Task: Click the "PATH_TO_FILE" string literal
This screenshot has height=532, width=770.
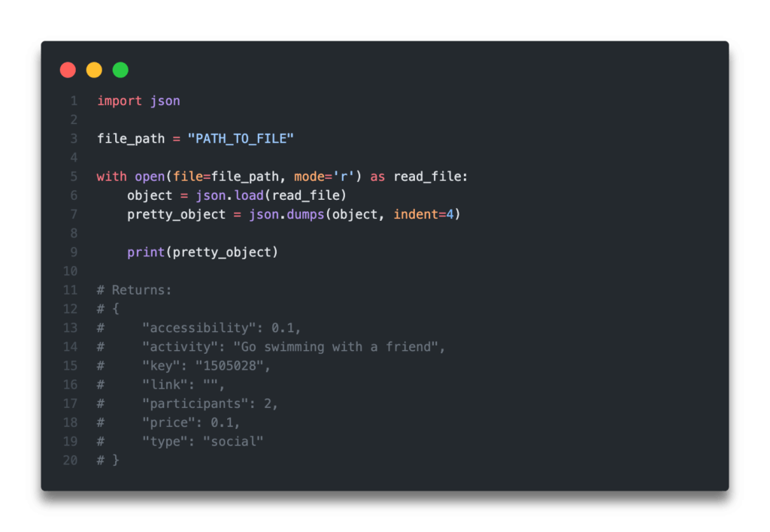Action: (241, 139)
